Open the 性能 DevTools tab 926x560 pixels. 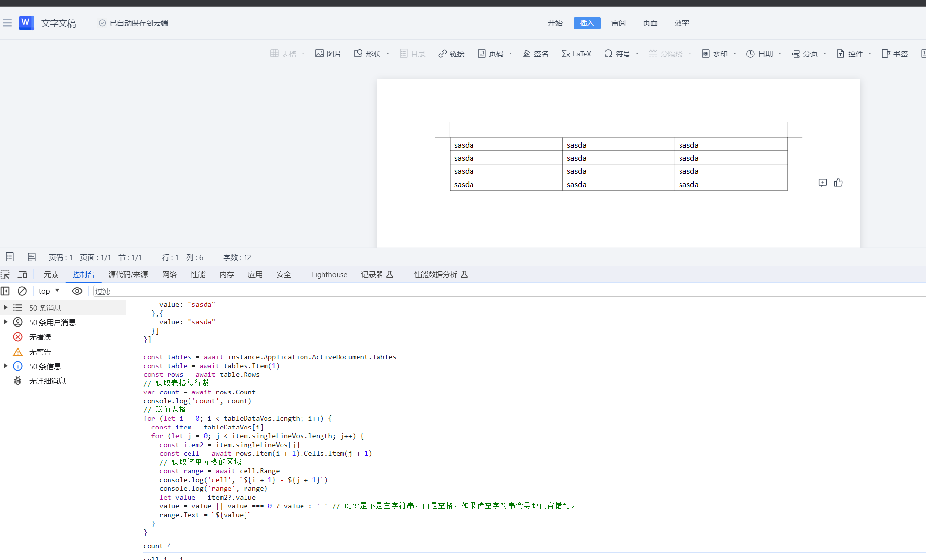coord(198,275)
